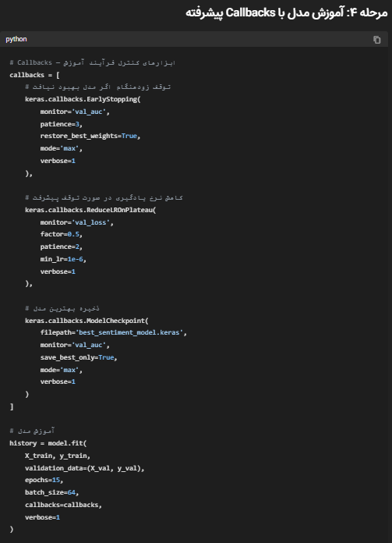Viewport: 392px width, 543px height.
Task: Click the monitor='val_loss' line
Action: click(77, 222)
